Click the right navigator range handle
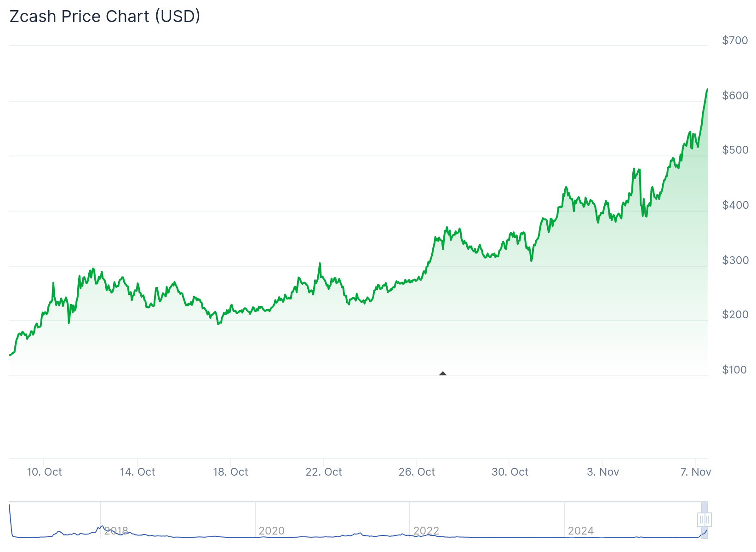This screenshot has width=756, height=552. click(708, 520)
